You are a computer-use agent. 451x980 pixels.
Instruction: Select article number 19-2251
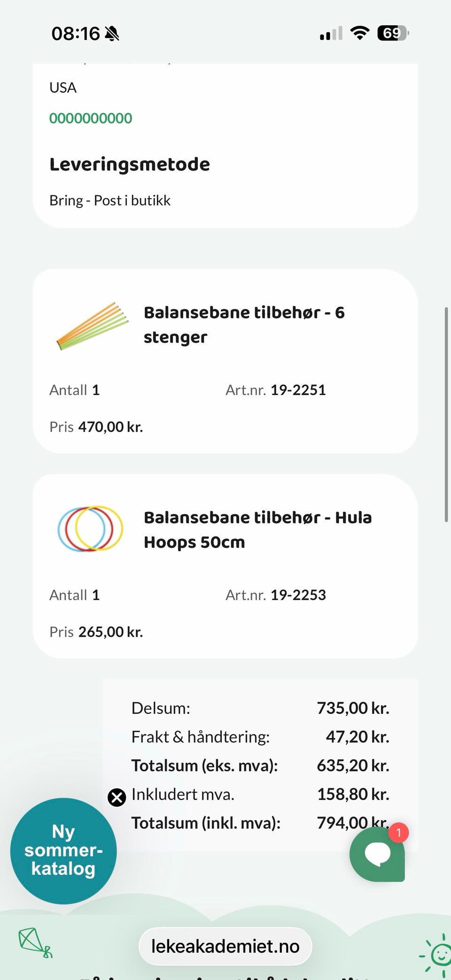point(298,390)
